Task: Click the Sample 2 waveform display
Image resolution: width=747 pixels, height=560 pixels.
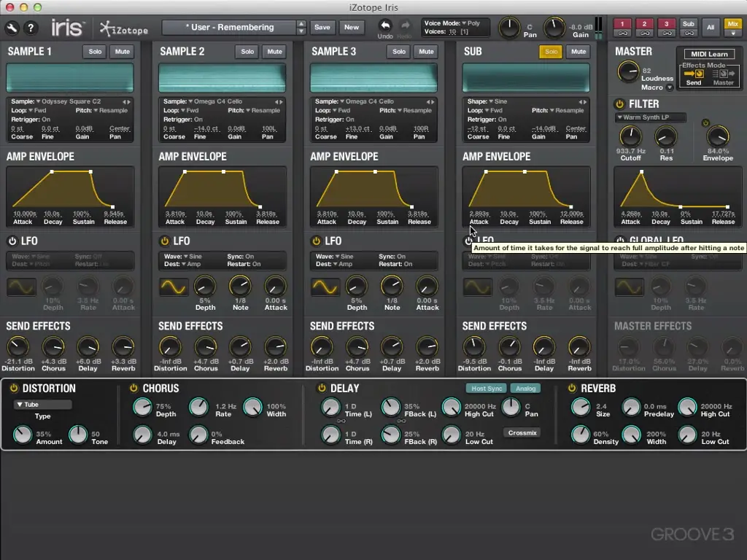Action: 222,77
